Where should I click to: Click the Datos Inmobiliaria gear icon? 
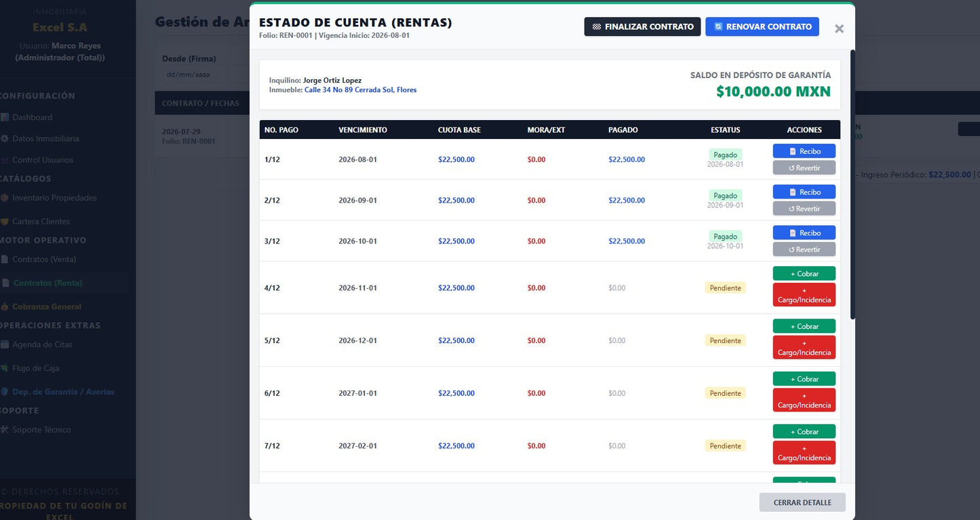pyautogui.click(x=5, y=138)
